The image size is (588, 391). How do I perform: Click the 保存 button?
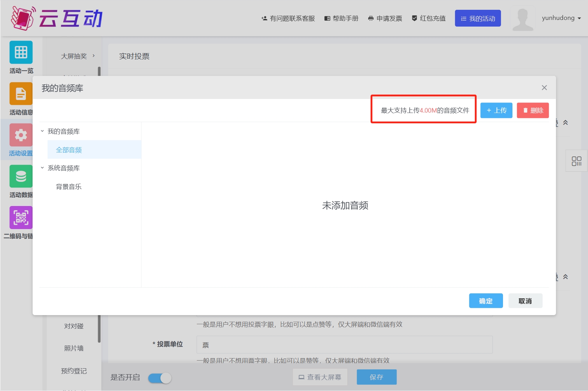tap(376, 377)
